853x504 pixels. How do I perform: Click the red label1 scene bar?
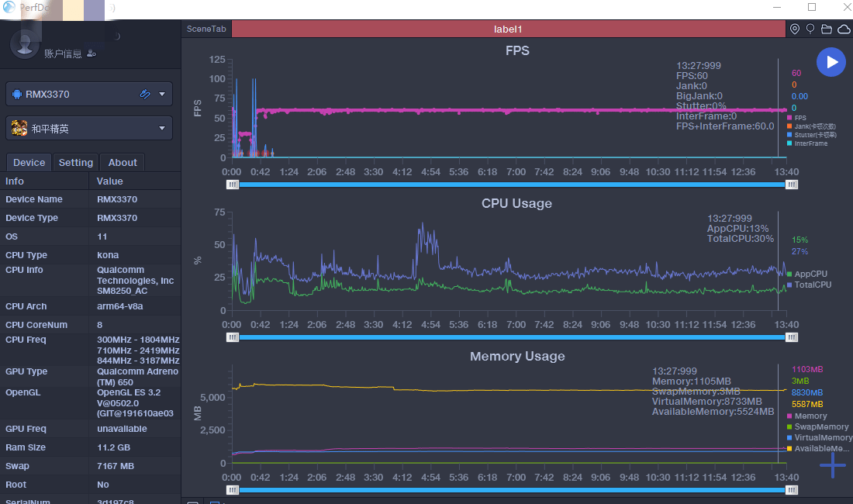tap(508, 29)
